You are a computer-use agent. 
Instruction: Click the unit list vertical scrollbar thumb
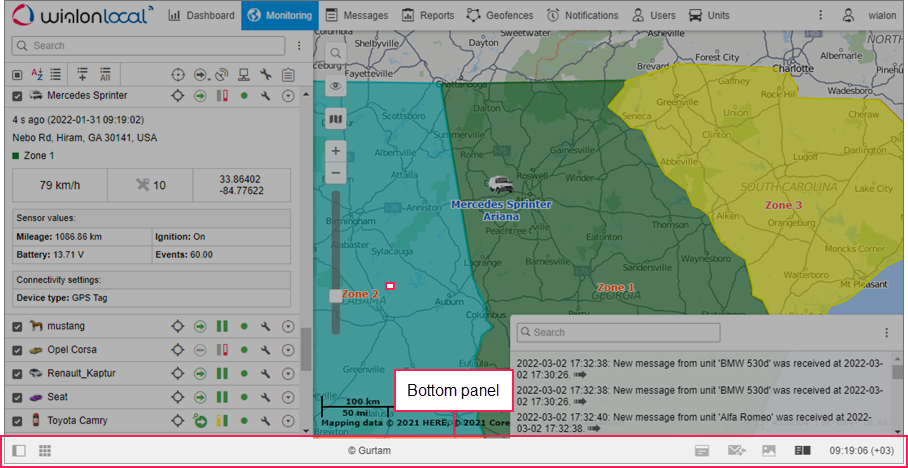(306, 350)
